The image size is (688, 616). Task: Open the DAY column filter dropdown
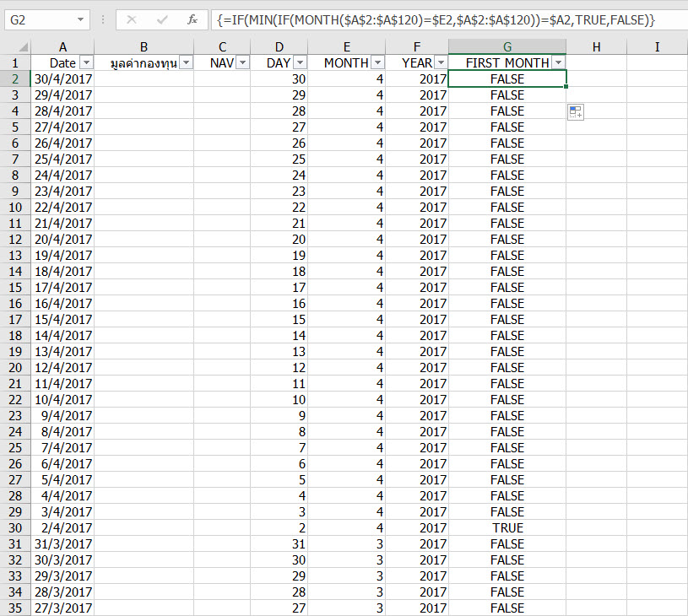(301, 62)
